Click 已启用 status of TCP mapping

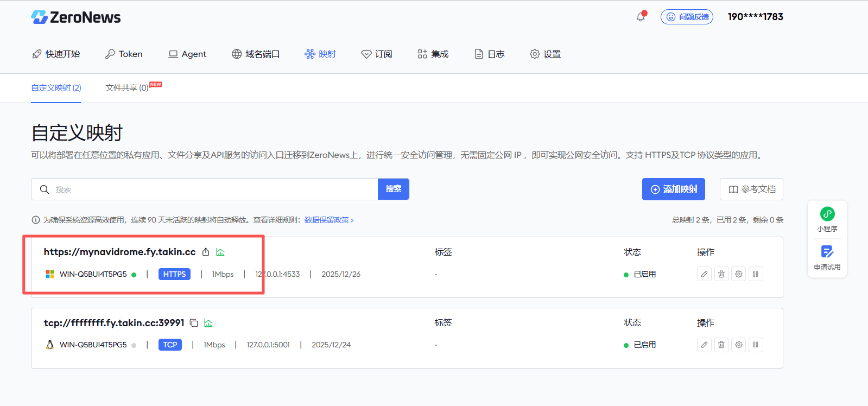coord(640,345)
